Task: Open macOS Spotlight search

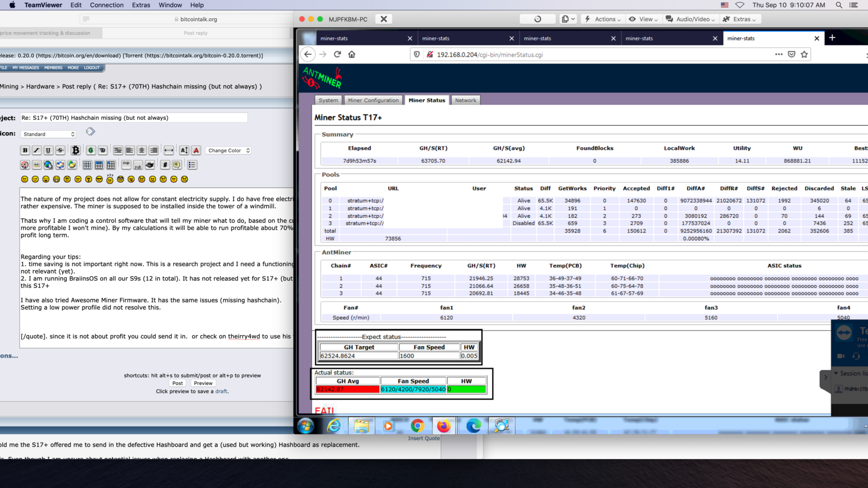Action: 839,5
